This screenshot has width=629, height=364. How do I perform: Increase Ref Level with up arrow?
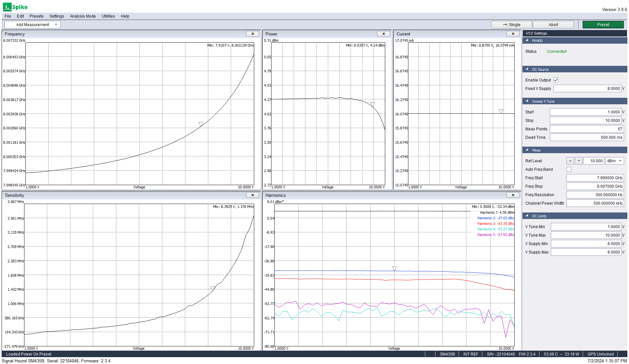[x=570, y=161]
